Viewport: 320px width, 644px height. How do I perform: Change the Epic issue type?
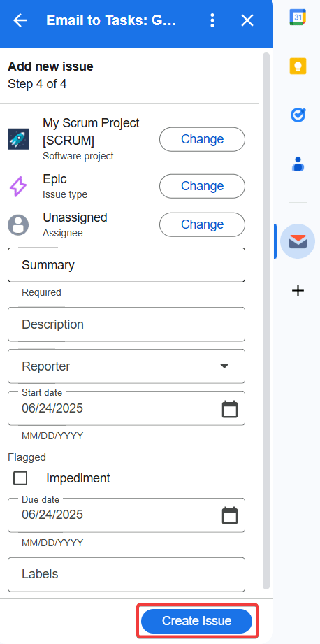tap(202, 186)
